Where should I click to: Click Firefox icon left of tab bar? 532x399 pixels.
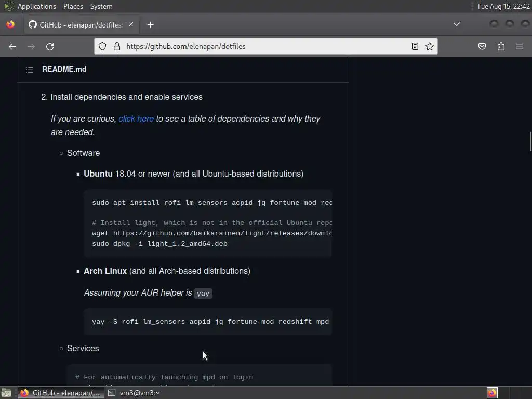[x=10, y=24]
